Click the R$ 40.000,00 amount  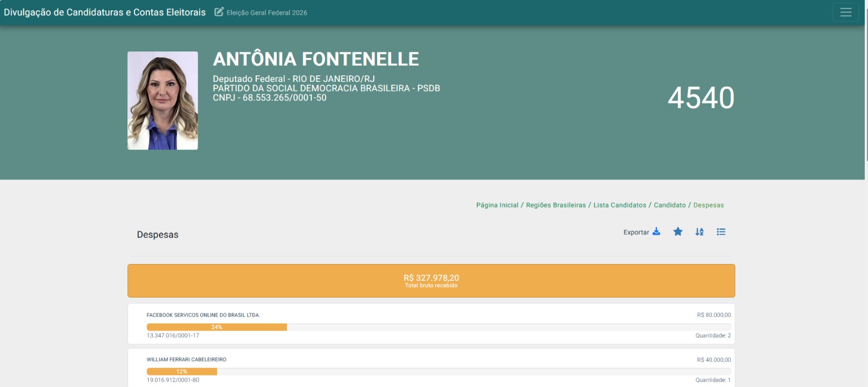[x=714, y=359]
